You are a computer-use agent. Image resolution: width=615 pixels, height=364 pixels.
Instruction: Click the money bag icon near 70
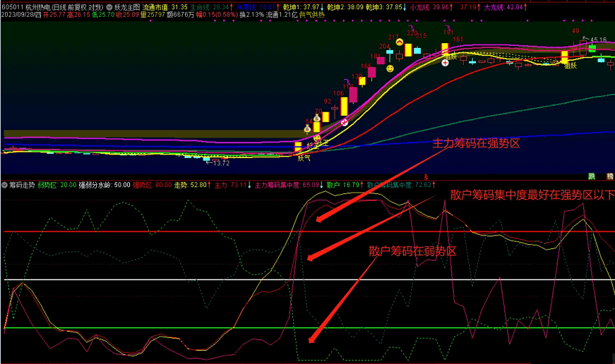pyautogui.click(x=317, y=118)
